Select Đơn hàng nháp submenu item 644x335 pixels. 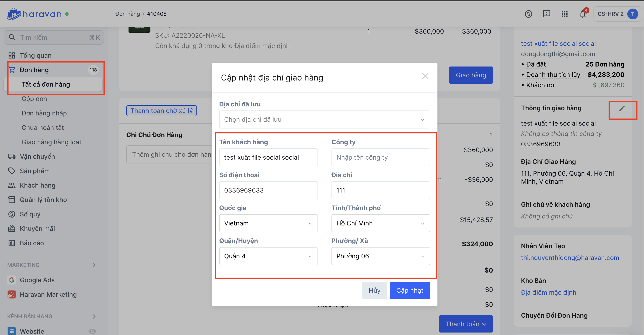(x=44, y=113)
